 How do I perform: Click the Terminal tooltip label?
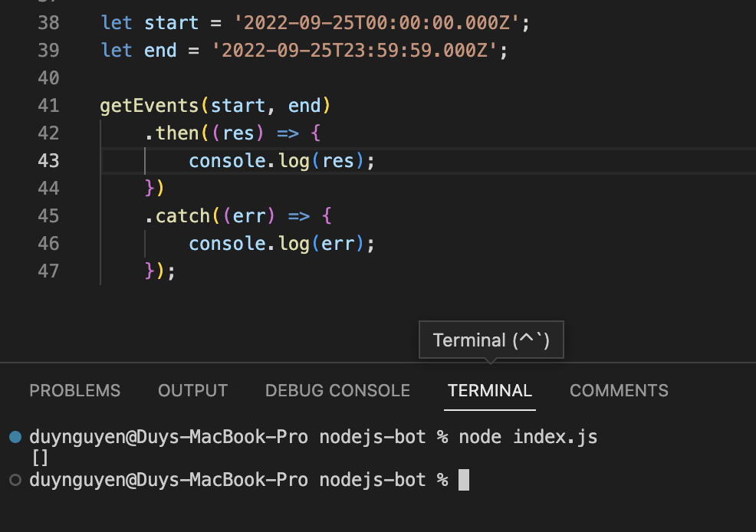click(x=491, y=340)
